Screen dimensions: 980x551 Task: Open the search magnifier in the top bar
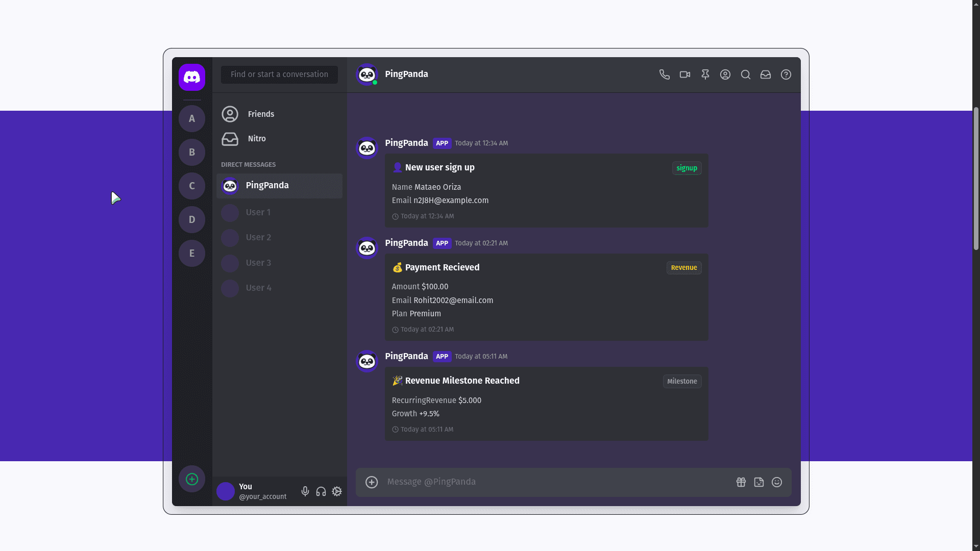(x=746, y=74)
